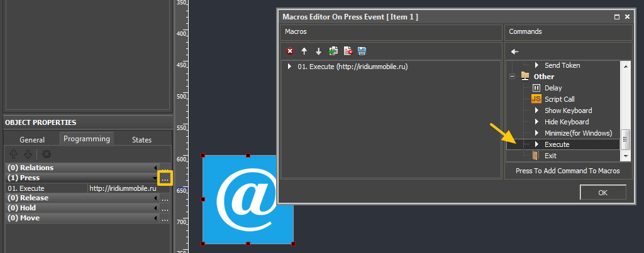
Task: Select Execute command in the Commands list
Action: tap(557, 144)
